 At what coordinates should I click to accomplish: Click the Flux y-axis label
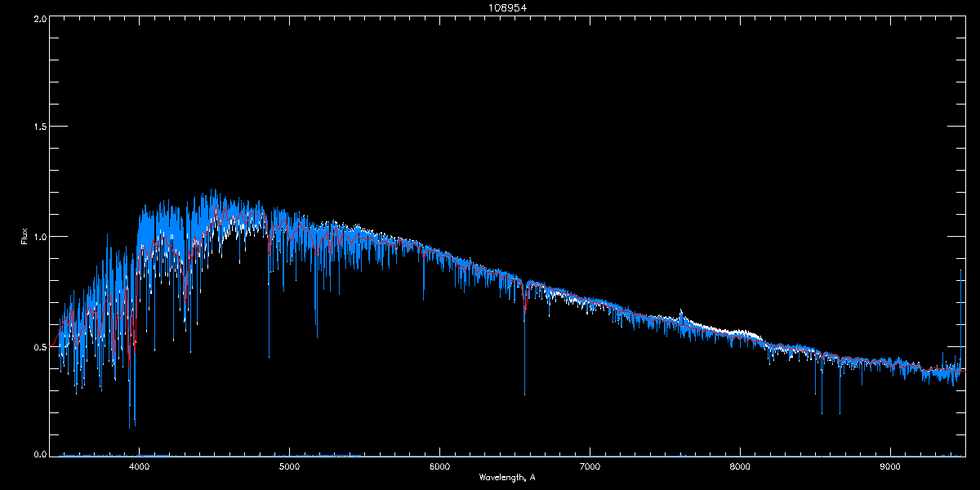pyautogui.click(x=24, y=237)
